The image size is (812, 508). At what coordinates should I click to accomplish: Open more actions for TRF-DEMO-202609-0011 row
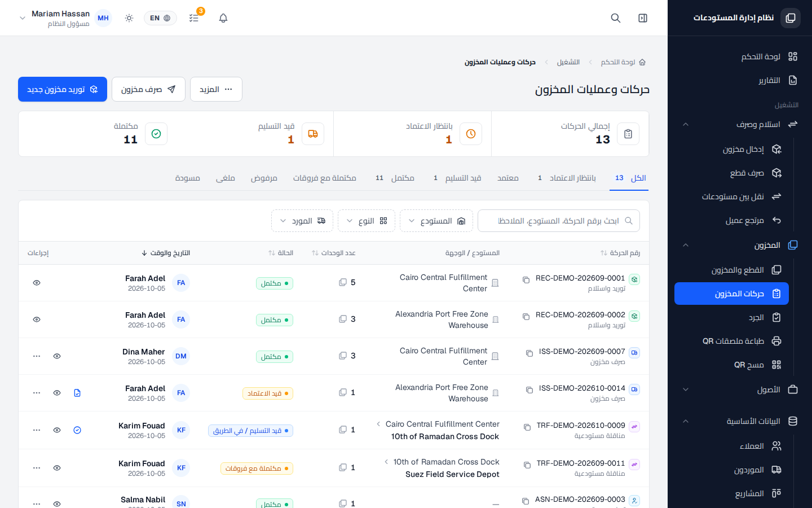point(37,468)
